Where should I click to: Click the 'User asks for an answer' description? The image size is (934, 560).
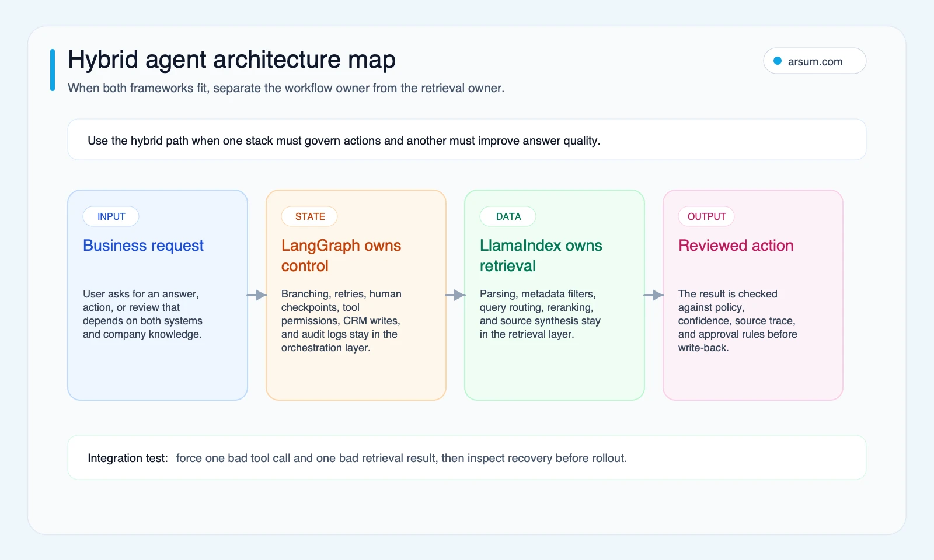pyautogui.click(x=142, y=314)
